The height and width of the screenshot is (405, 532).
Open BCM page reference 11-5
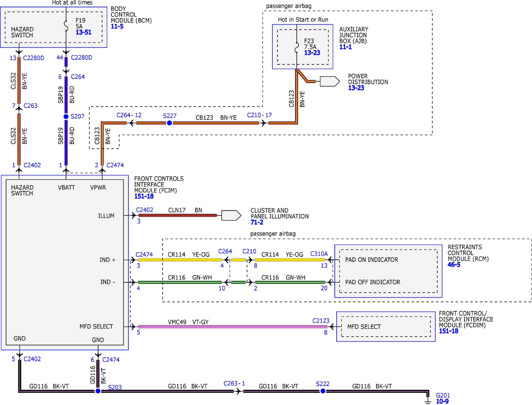(x=117, y=26)
